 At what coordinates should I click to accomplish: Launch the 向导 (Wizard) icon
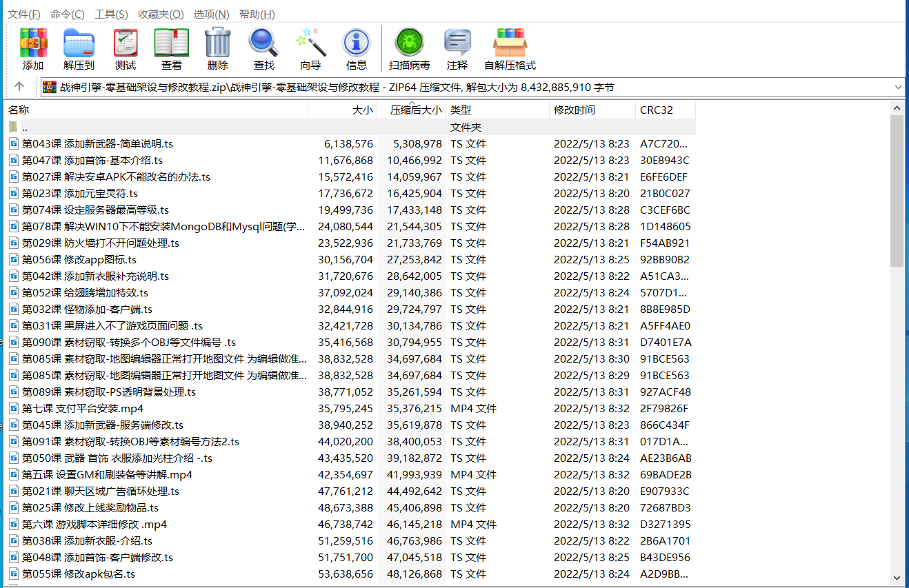[x=310, y=48]
